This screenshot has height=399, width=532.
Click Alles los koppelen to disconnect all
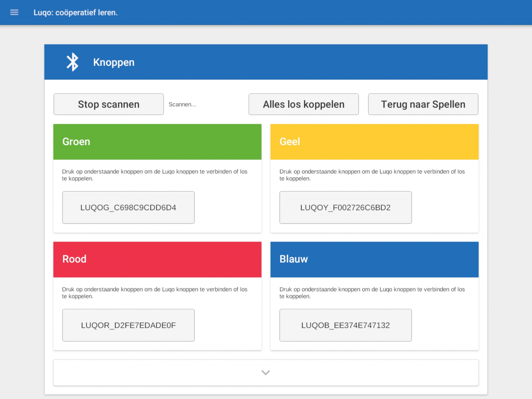[303, 104]
